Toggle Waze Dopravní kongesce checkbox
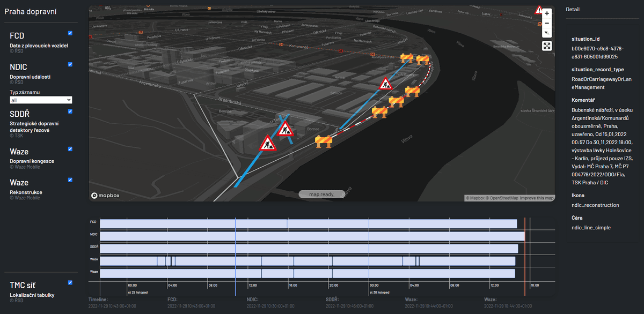The height and width of the screenshot is (314, 644). 70,149
